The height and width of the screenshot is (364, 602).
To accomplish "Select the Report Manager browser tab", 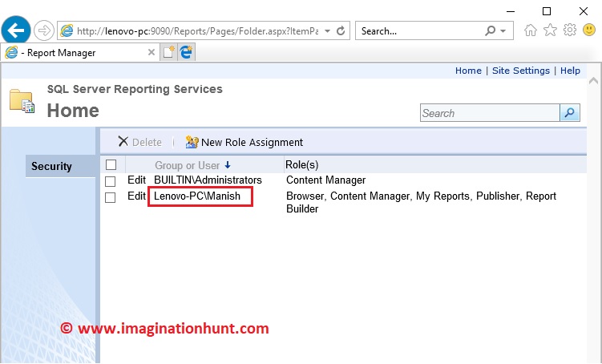I will [79, 52].
